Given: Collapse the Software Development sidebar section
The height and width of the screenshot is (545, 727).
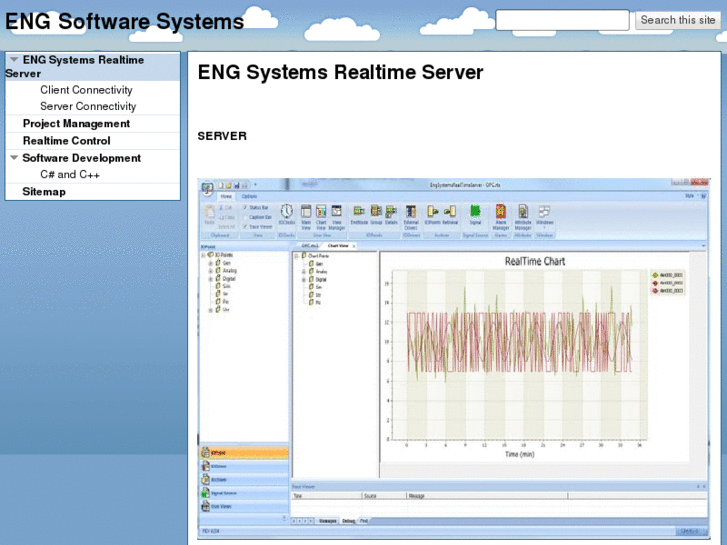Looking at the screenshot, I should point(14,158).
